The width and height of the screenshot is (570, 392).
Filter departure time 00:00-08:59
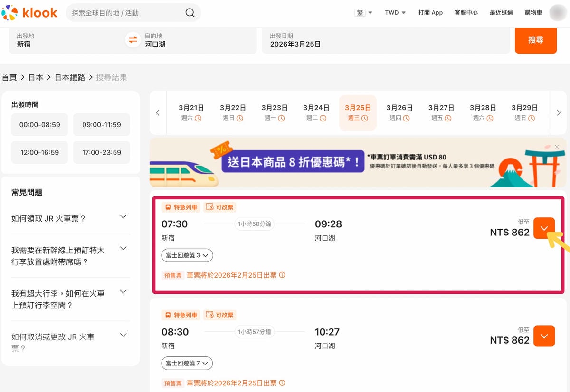point(40,125)
